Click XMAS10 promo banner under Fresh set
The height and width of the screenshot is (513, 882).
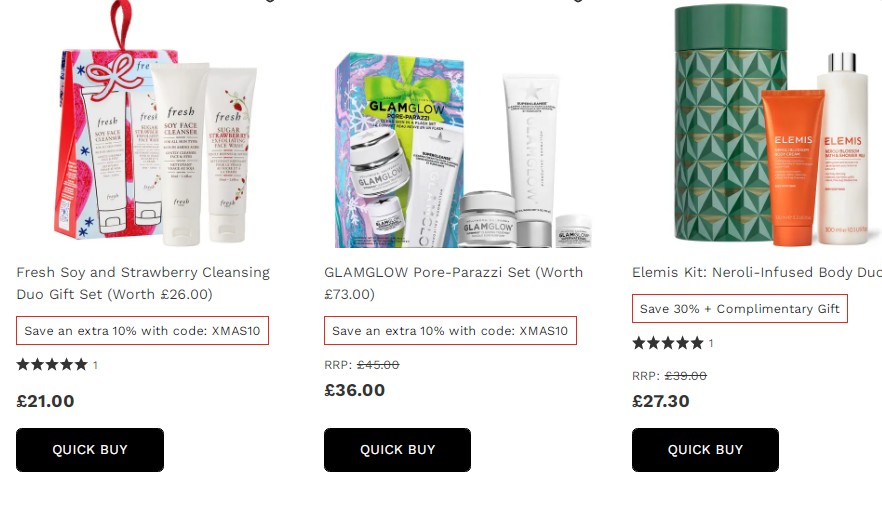coord(142,331)
